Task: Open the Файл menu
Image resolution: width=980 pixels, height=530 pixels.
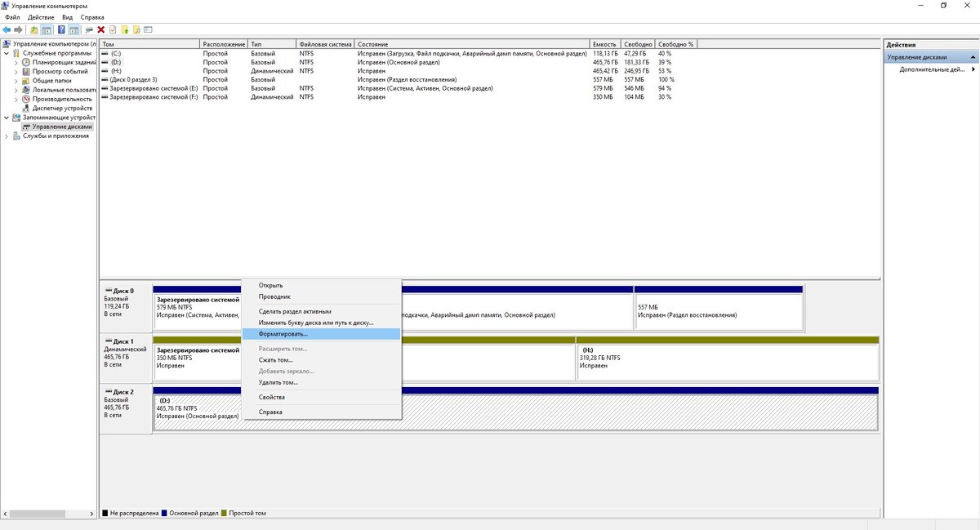Action: (x=12, y=17)
